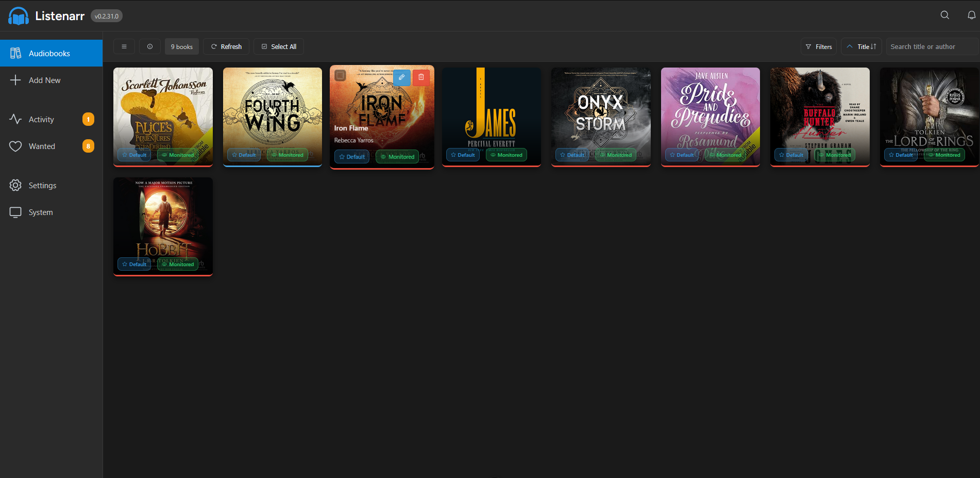
Task: Open Activity in the sidebar
Action: coord(52,119)
